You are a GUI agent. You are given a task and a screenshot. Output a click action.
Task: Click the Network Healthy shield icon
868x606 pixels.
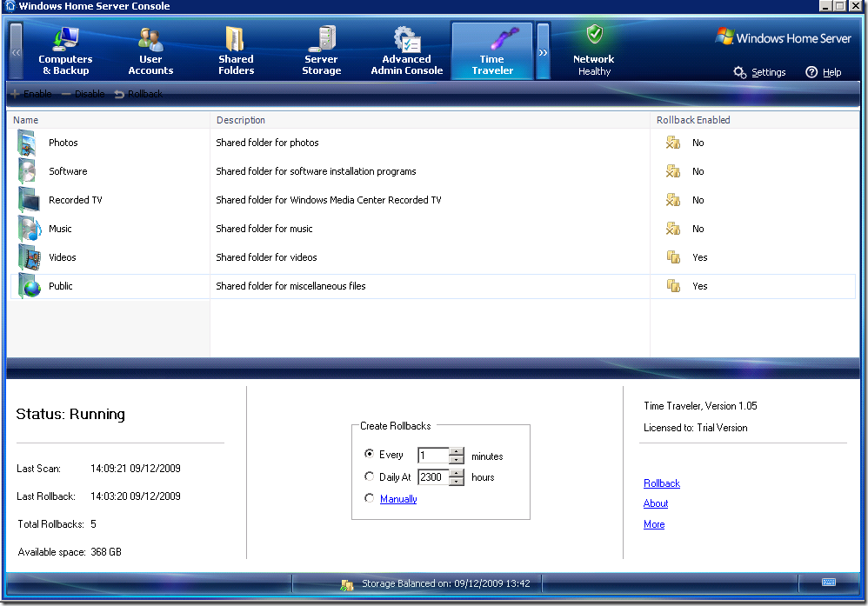tap(595, 34)
